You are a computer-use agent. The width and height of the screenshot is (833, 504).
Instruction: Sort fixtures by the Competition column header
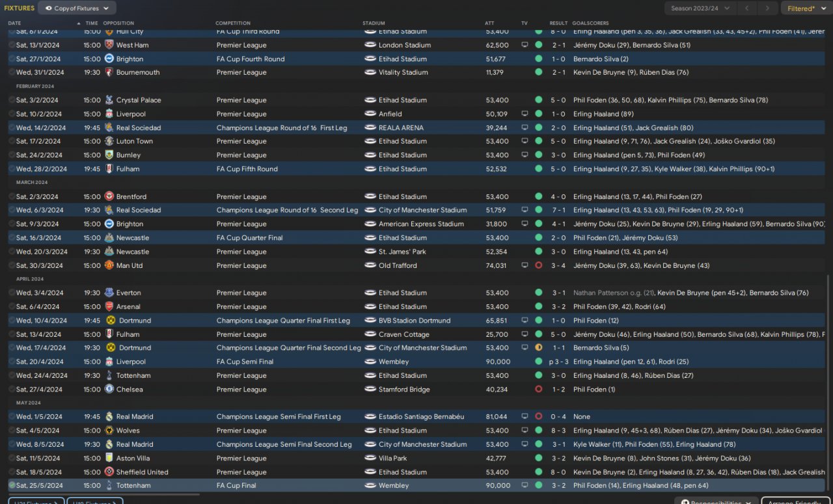tap(233, 23)
